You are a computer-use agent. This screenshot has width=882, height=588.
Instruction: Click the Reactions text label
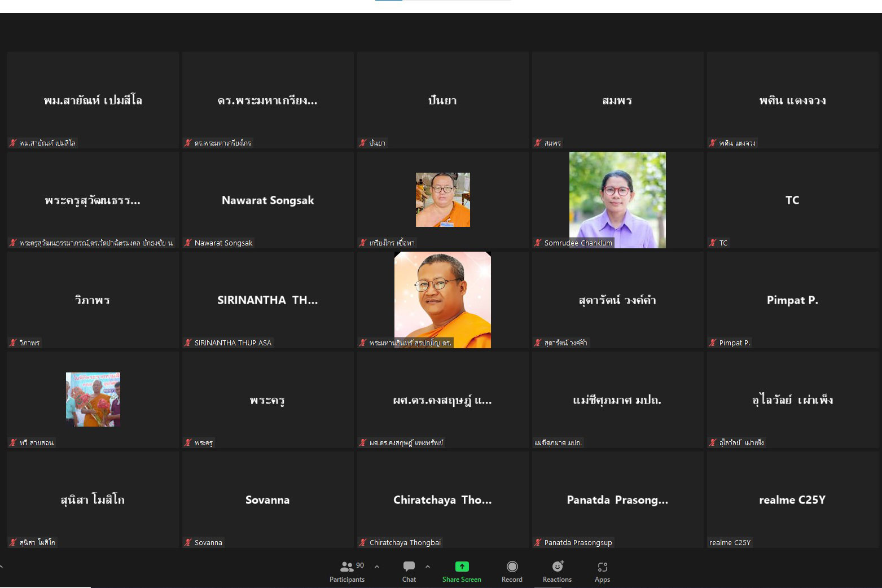coord(557,580)
